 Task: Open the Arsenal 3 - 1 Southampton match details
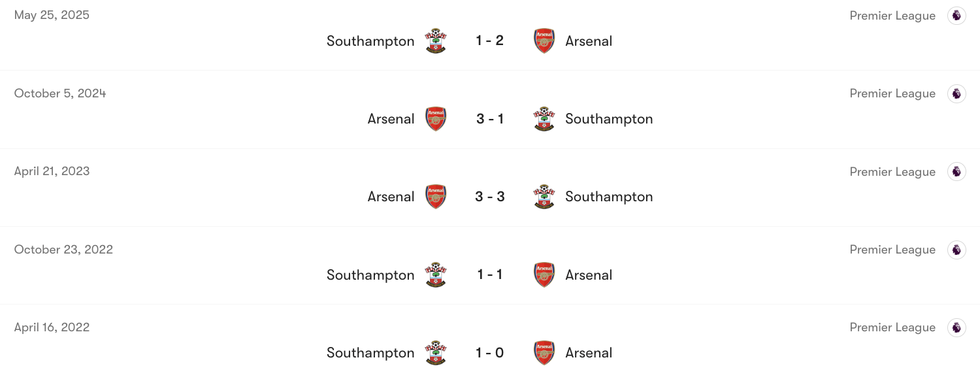point(490,118)
